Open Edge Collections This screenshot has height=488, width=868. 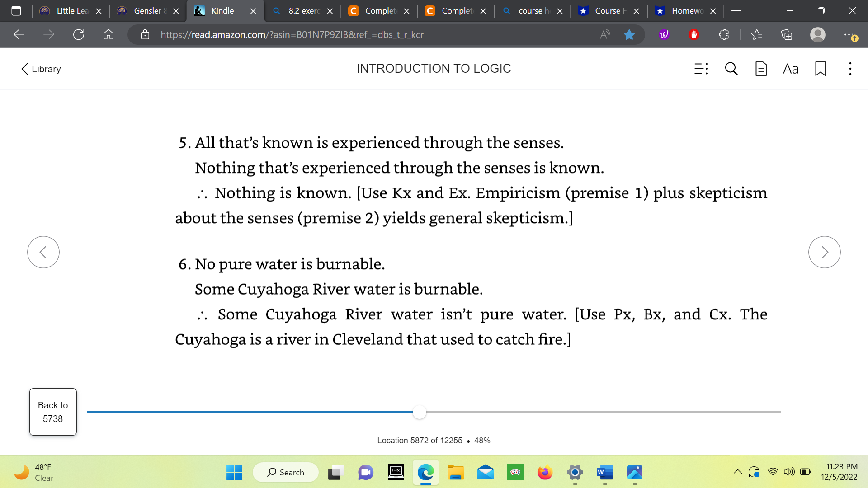[787, 34]
